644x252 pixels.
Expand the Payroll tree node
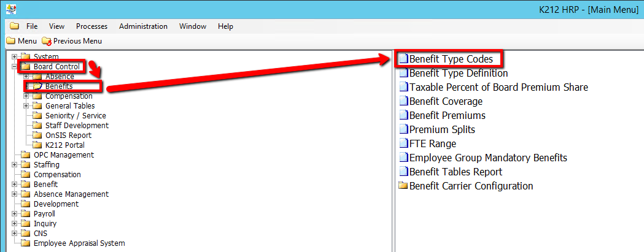[15, 214]
